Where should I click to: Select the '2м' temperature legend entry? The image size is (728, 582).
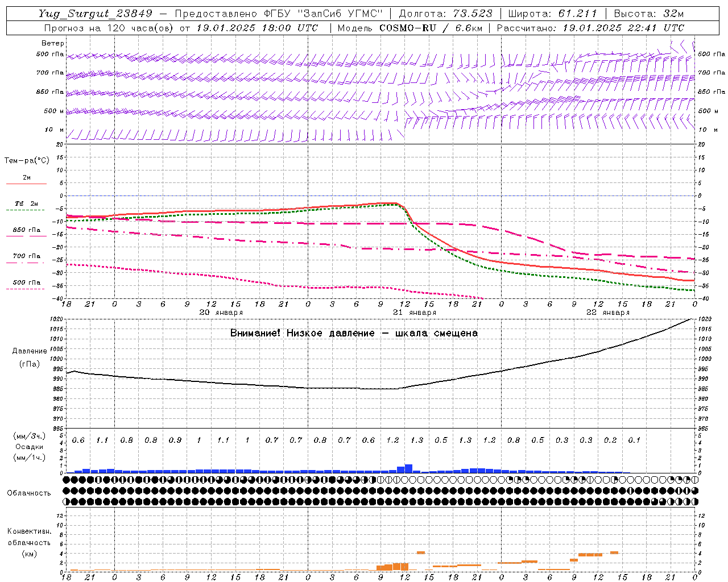coord(27,177)
